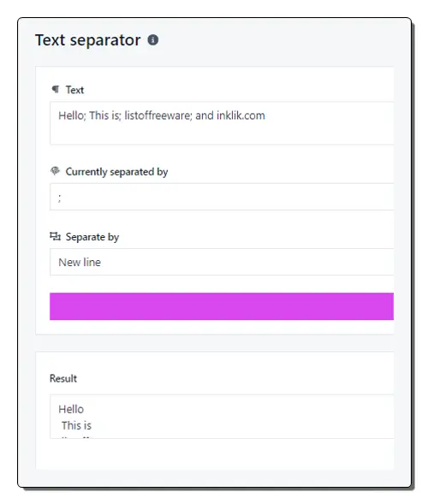428x504 pixels.
Task: Click the Text field label
Action: 74,90
